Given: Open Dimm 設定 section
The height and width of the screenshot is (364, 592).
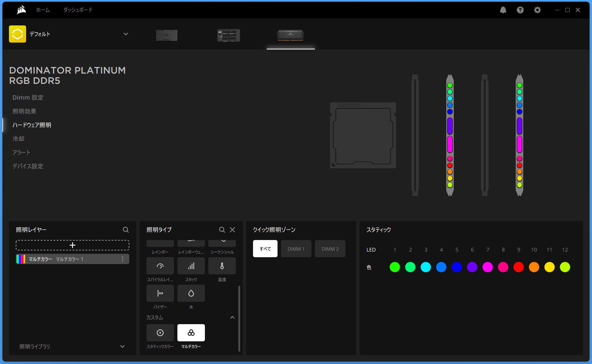Looking at the screenshot, I should (28, 98).
